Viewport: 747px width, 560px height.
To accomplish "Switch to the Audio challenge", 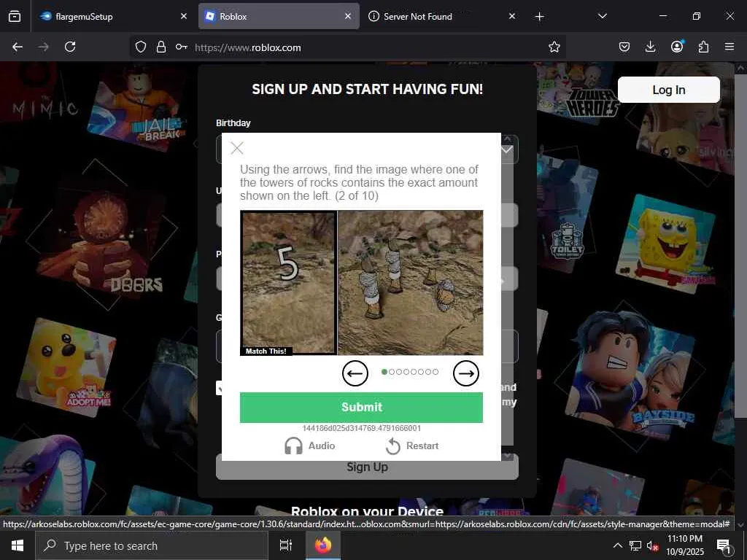I will [x=309, y=446].
